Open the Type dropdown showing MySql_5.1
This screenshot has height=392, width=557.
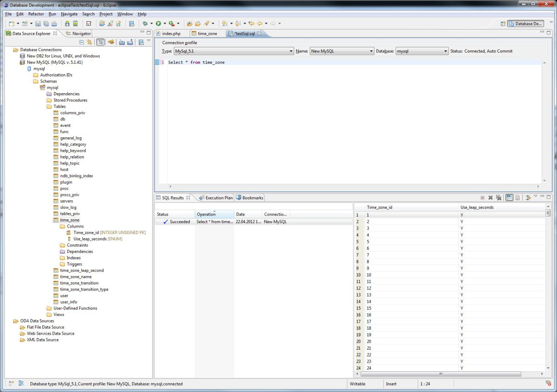pyautogui.click(x=290, y=51)
